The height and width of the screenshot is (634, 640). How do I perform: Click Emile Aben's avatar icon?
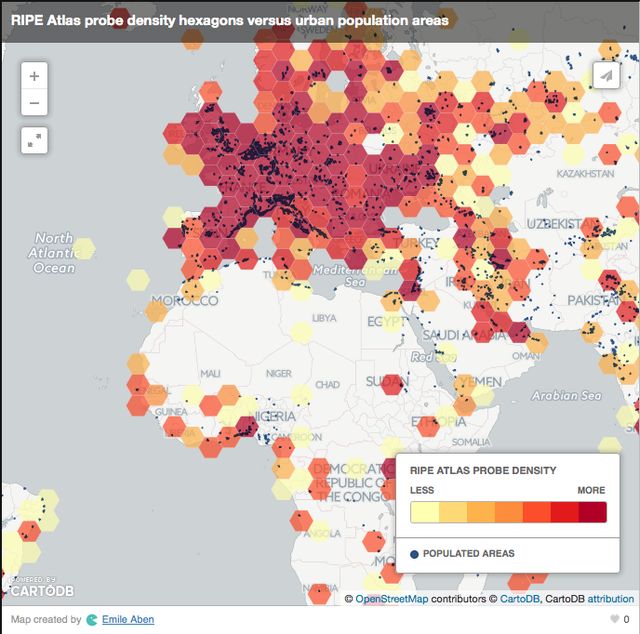click(92, 620)
